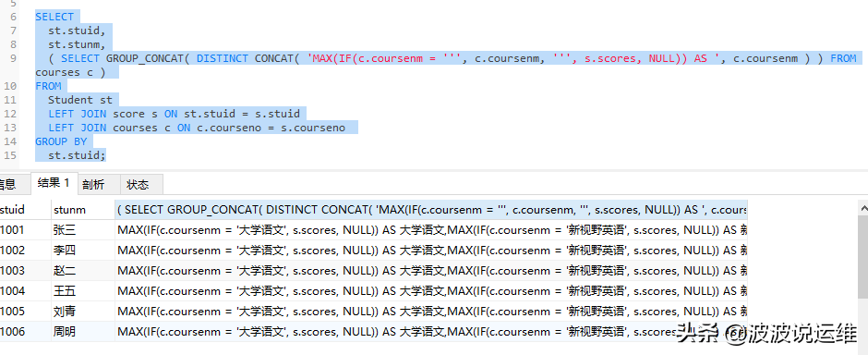This screenshot has width=868, height=355.
Task: Click the stunm column header
Action: (82, 210)
